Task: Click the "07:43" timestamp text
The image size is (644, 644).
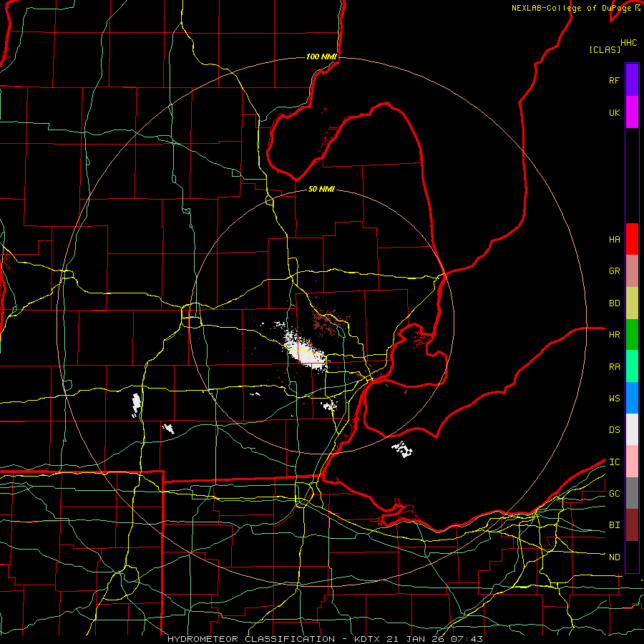Action: point(468,639)
